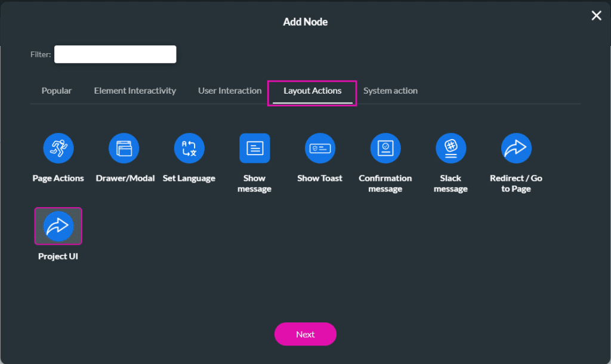This screenshot has width=611, height=364.
Task: Select the Confirmation message node icon
Action: pos(385,148)
